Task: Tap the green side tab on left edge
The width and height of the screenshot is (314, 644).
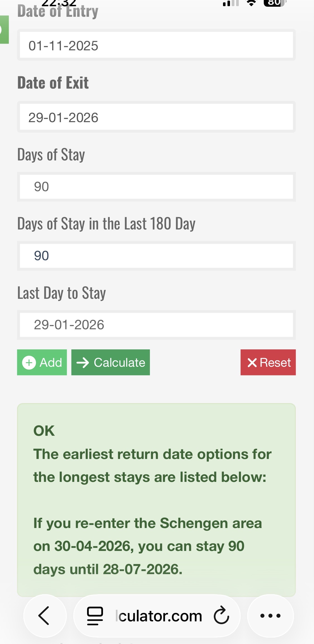Action: (4, 30)
